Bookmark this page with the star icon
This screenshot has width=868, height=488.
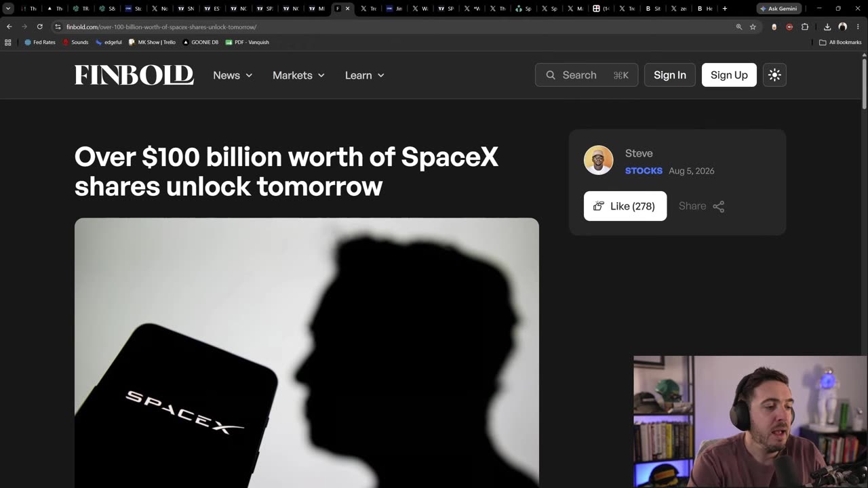(x=753, y=26)
